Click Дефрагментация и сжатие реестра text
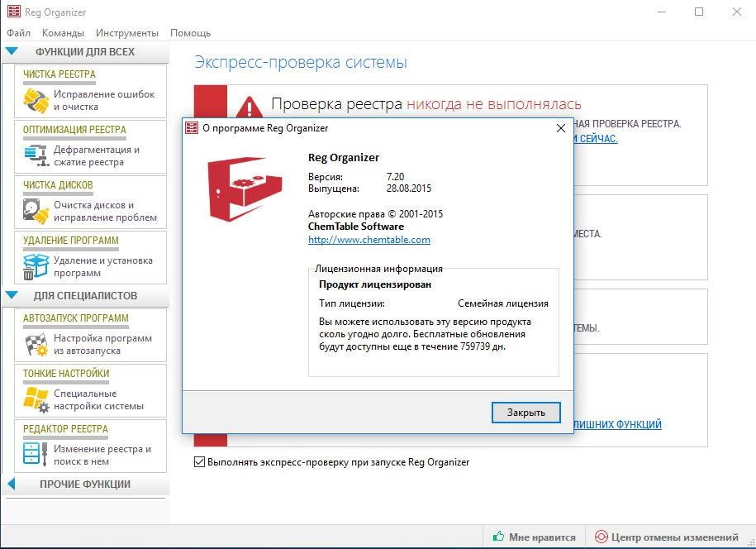The height and width of the screenshot is (549, 756). click(97, 155)
